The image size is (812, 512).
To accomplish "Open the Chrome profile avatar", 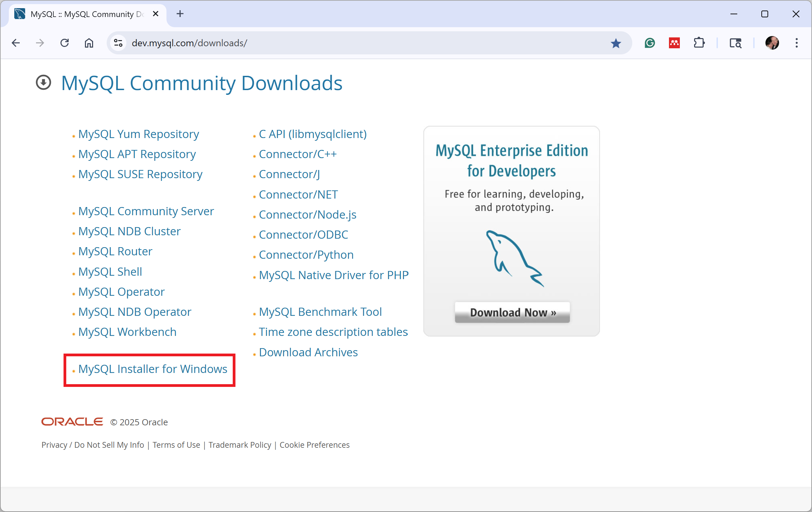I will tap(772, 43).
